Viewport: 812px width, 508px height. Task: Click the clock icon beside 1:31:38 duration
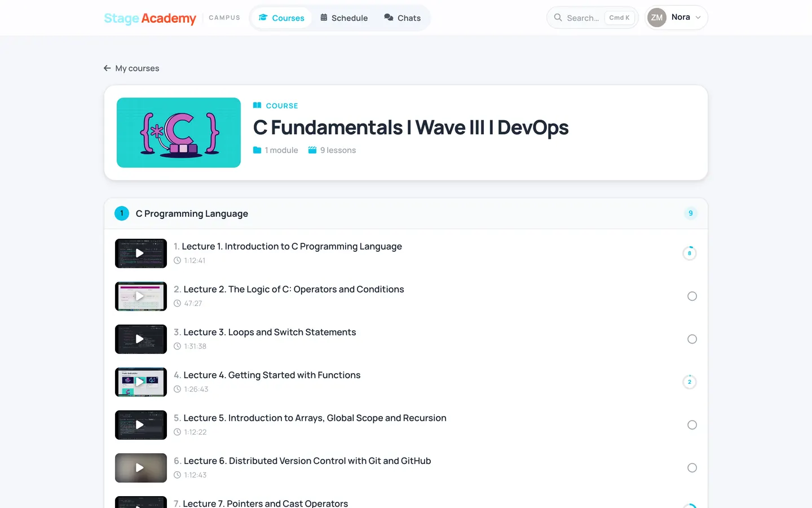tap(178, 347)
